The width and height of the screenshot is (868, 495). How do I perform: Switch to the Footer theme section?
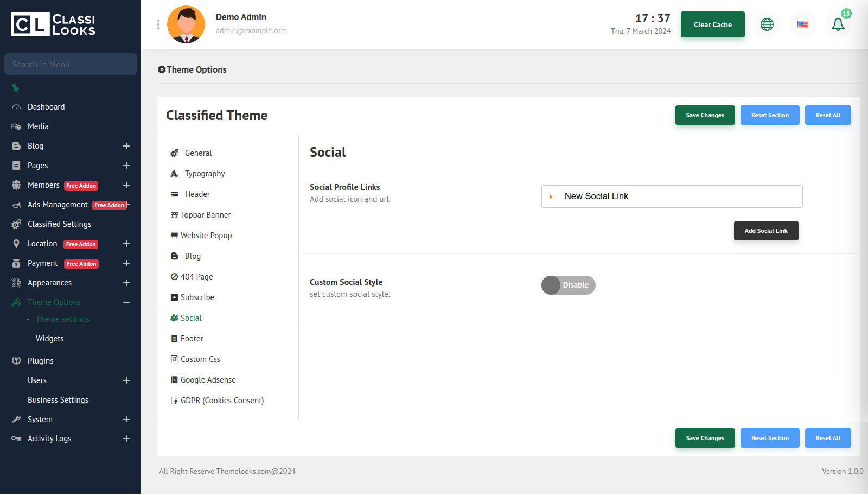click(192, 339)
